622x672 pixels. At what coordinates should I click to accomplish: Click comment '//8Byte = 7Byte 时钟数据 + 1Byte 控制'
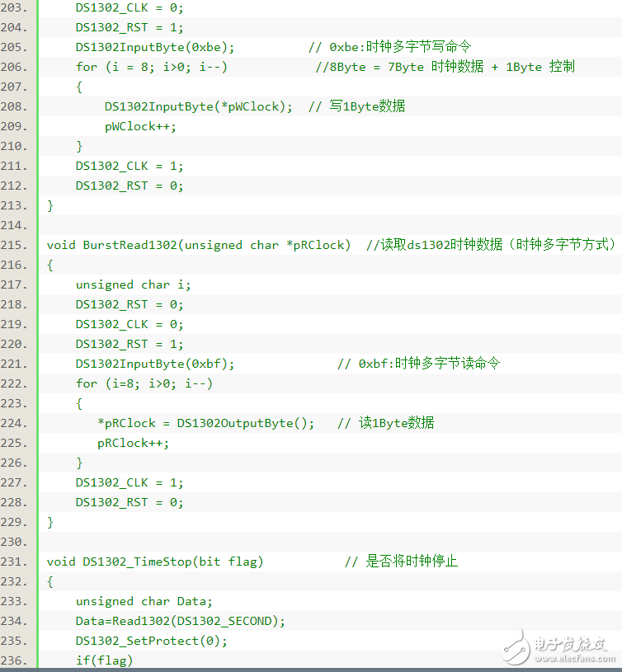[x=445, y=67]
